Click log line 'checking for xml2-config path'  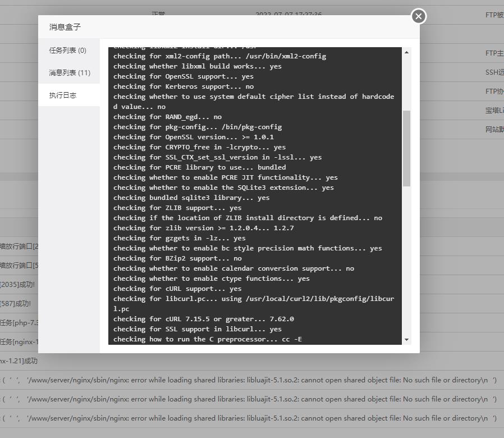pyautogui.click(x=219, y=56)
